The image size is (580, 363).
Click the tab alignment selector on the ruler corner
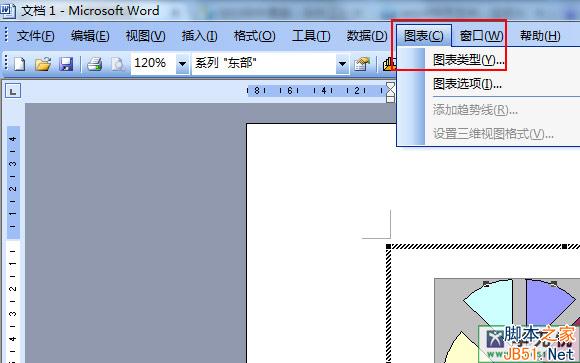[x=13, y=91]
